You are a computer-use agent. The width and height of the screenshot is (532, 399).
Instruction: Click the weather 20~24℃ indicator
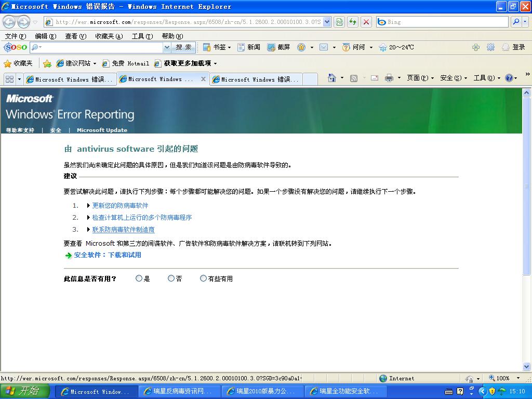pyautogui.click(x=396, y=47)
